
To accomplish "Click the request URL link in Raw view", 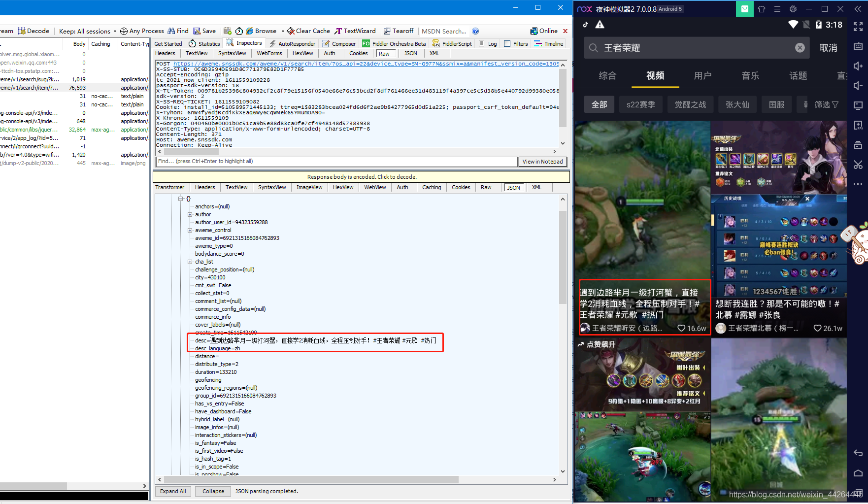I will 366,64.
